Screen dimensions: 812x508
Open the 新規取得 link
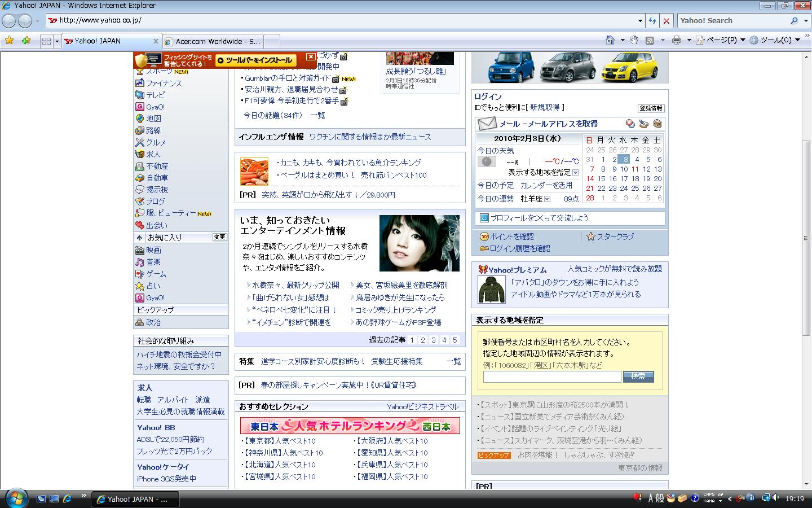(545, 107)
